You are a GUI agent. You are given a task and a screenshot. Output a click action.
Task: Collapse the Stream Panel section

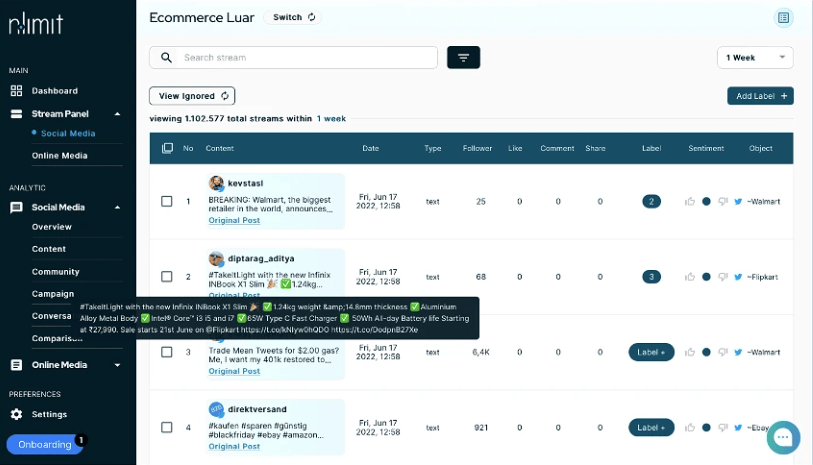[117, 114]
